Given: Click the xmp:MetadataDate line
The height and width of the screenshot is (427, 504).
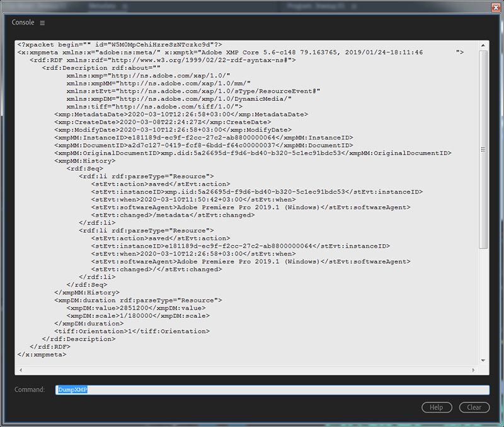Looking at the screenshot, I should (x=181, y=114).
